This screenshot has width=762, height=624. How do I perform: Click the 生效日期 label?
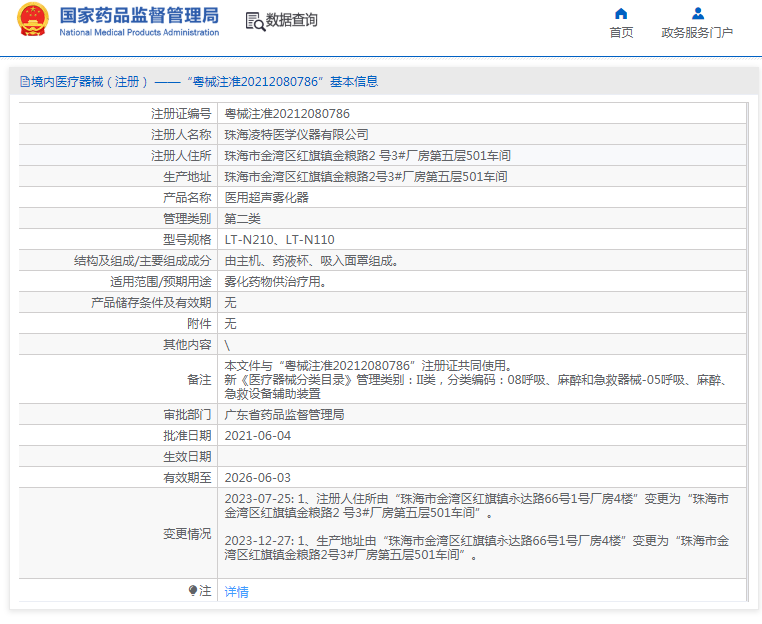pyautogui.click(x=187, y=457)
